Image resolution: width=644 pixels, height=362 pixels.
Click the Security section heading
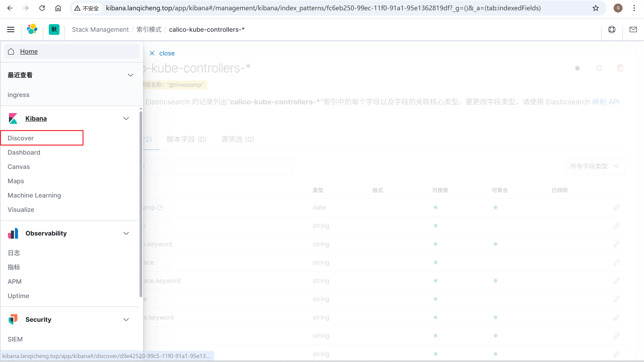pyautogui.click(x=38, y=320)
